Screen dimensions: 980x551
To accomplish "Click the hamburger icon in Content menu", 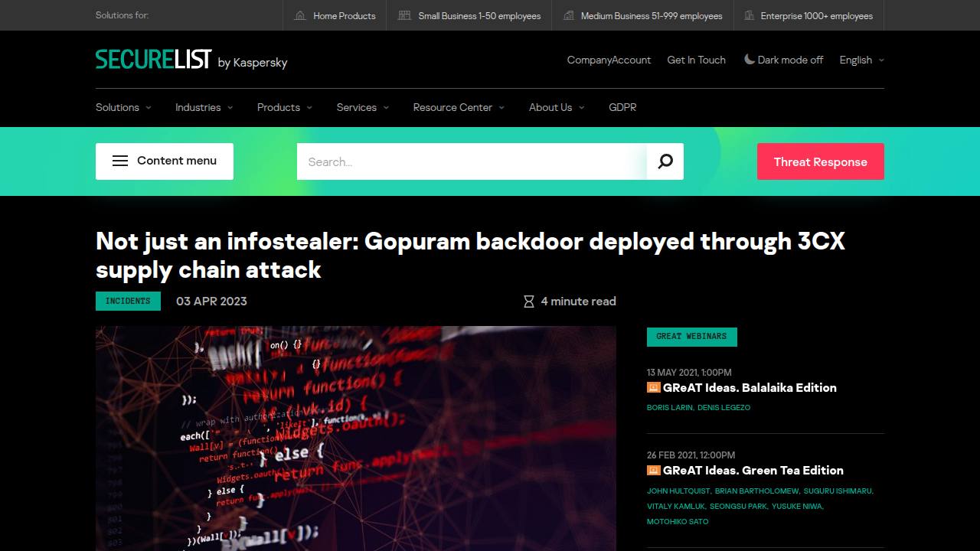I will point(120,161).
